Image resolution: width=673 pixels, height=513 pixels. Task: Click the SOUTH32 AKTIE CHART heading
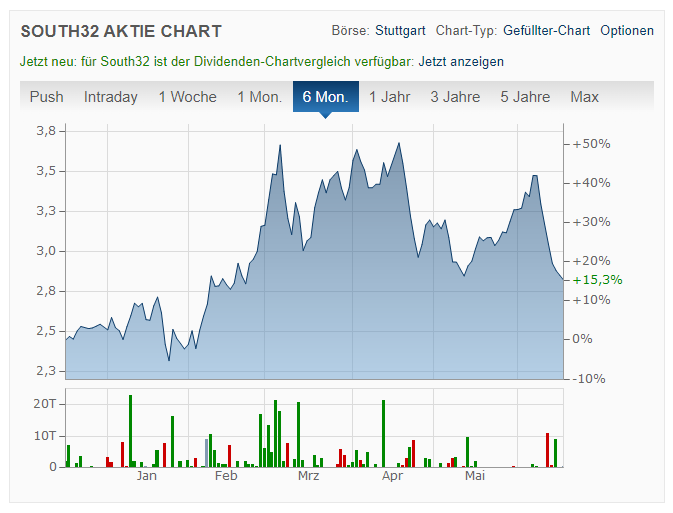tap(121, 31)
